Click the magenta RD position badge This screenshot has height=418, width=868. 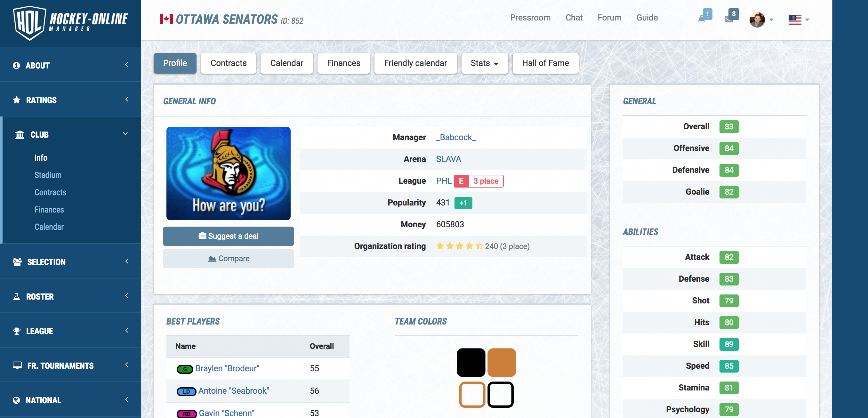tap(187, 414)
